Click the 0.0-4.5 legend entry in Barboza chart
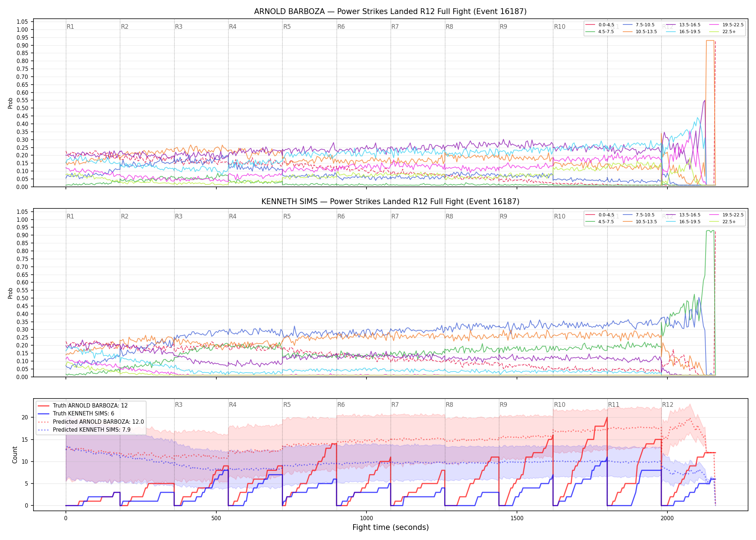This screenshot has height=540, width=756. (x=600, y=25)
